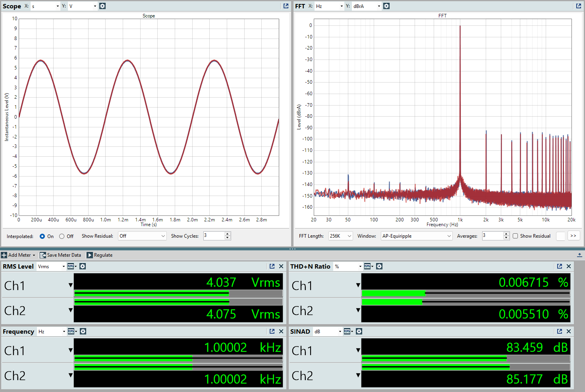Open THD+N Ratio meter display-type icon
Image resolution: width=585 pixels, height=392 pixels.
pos(368,266)
